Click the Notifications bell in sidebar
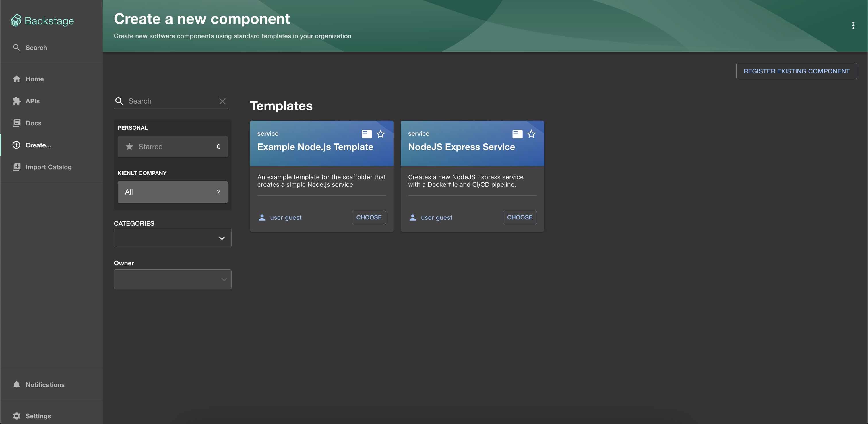This screenshot has width=868, height=424. (x=17, y=385)
